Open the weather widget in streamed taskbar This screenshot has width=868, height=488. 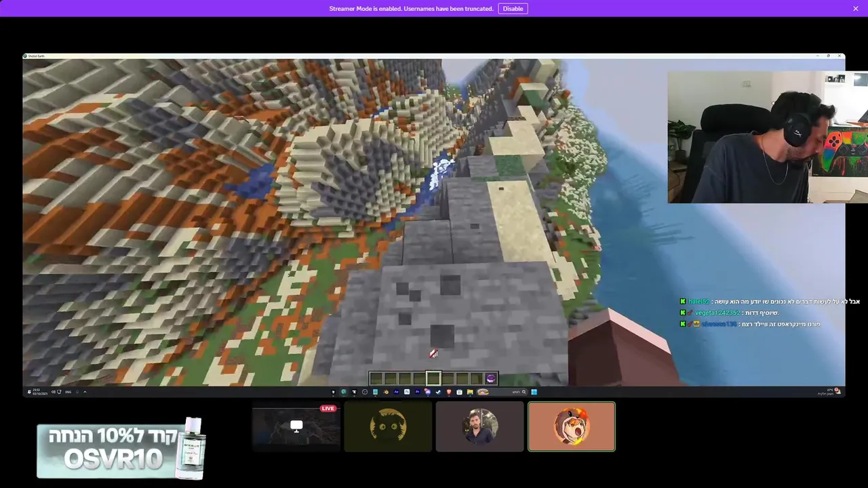click(x=829, y=392)
